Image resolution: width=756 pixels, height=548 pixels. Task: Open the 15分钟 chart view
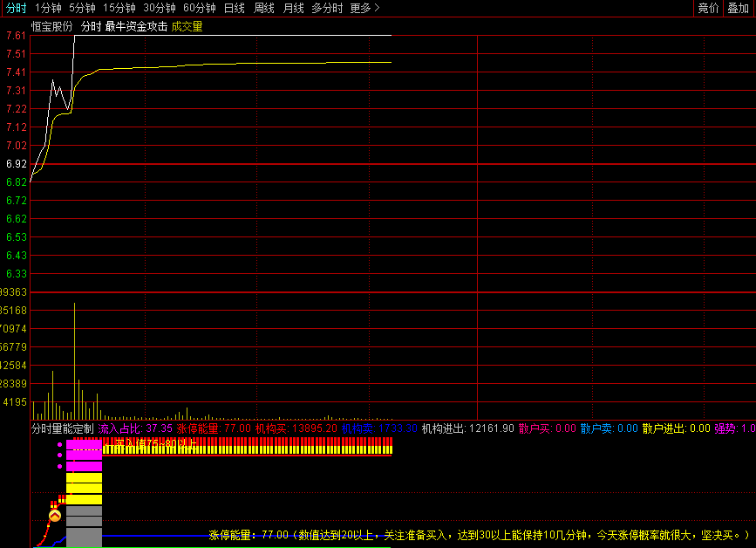(x=119, y=8)
